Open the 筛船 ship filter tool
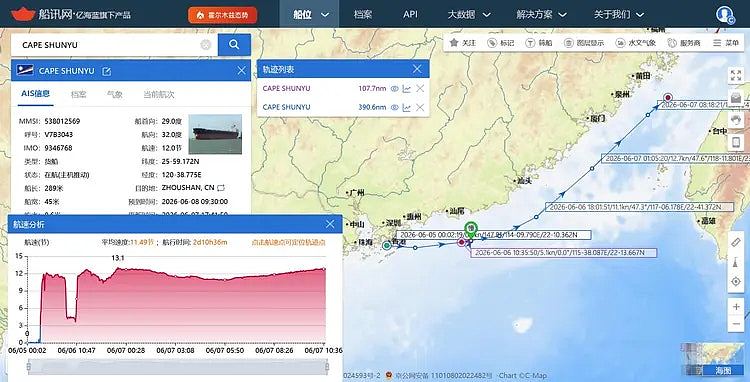 coord(539,43)
